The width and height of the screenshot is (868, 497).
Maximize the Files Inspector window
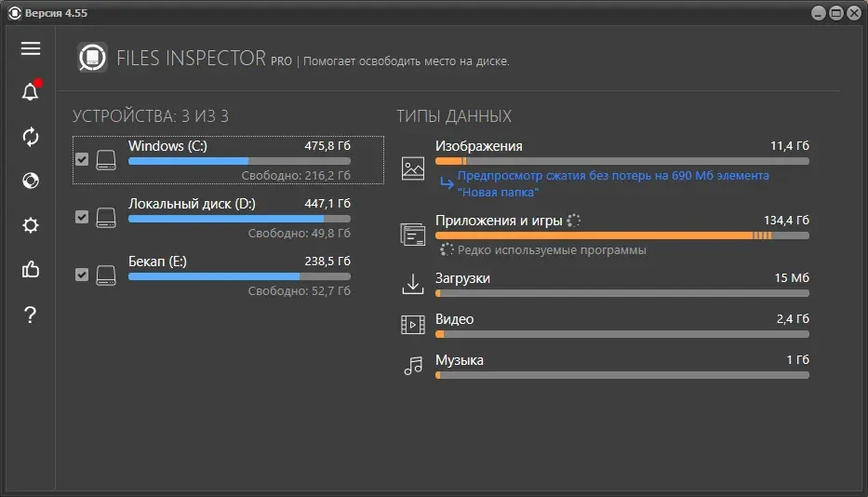pyautogui.click(x=836, y=13)
